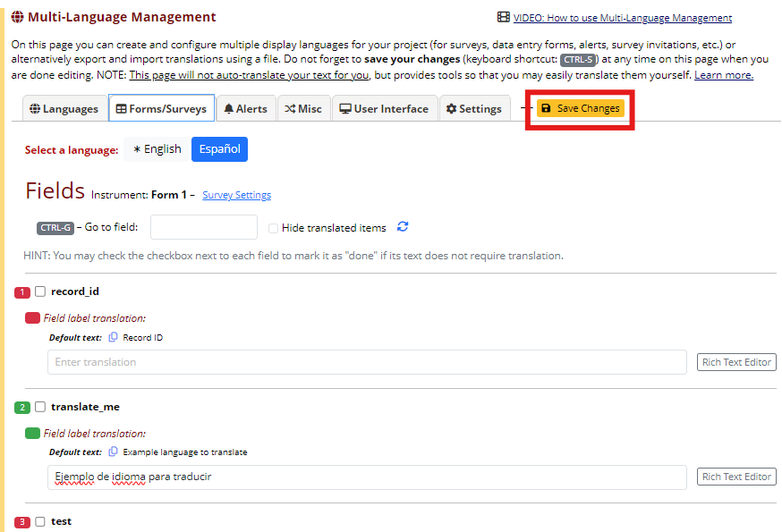Switch to the Alerts tab

(246, 109)
